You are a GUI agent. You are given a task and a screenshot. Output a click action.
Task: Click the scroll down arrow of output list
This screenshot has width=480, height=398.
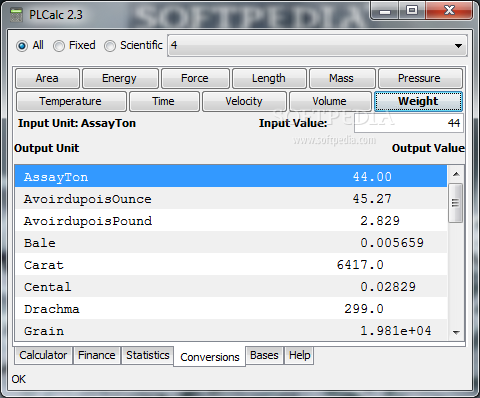pyautogui.click(x=456, y=332)
